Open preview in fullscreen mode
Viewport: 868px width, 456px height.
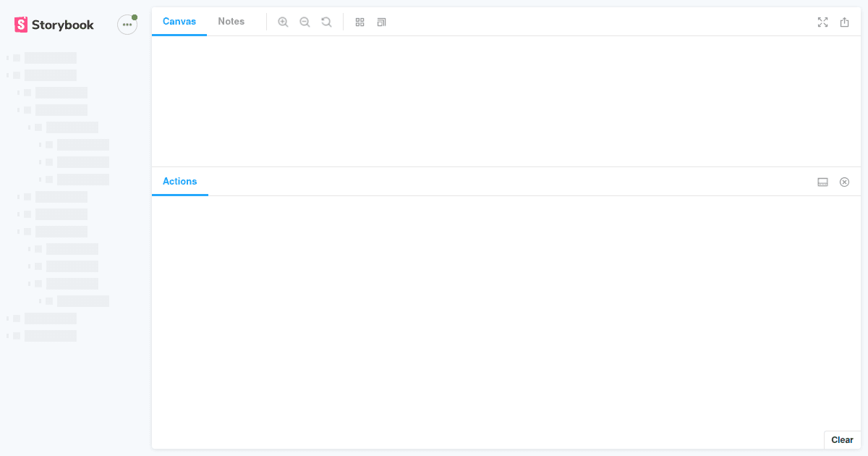[822, 22]
